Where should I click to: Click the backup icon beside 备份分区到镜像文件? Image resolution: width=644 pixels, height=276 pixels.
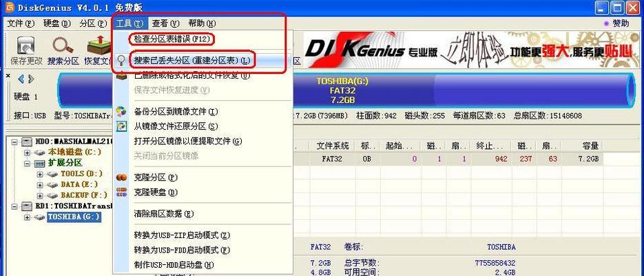click(122, 112)
